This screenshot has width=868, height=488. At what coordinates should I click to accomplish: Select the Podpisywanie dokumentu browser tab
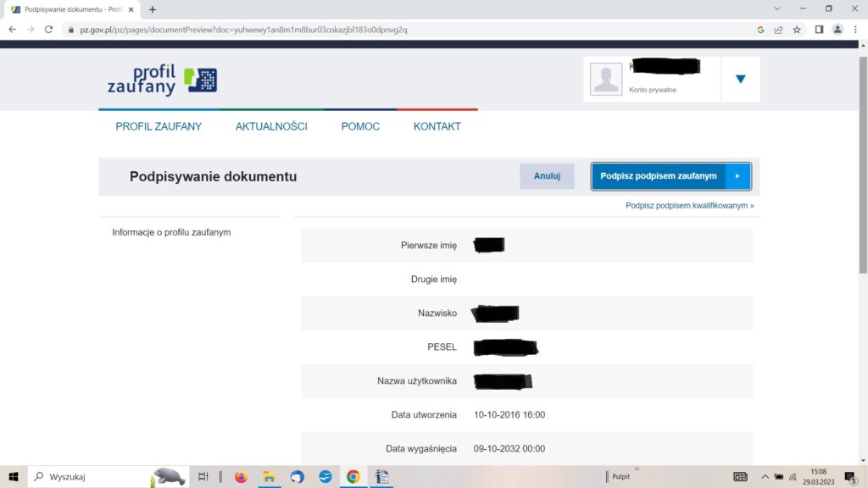(70, 9)
